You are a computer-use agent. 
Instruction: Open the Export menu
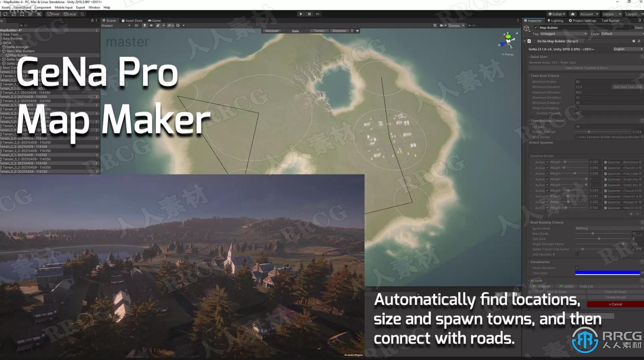(80, 7)
